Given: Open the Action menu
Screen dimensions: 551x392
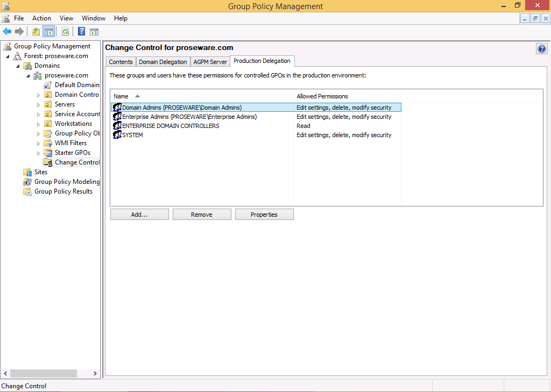Looking at the screenshot, I should click(x=41, y=18).
